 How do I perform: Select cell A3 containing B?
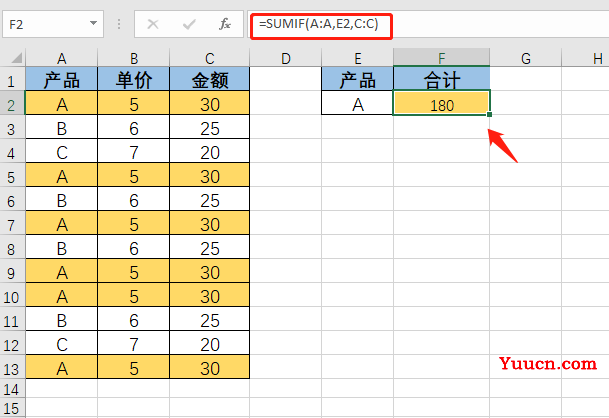tap(61, 129)
